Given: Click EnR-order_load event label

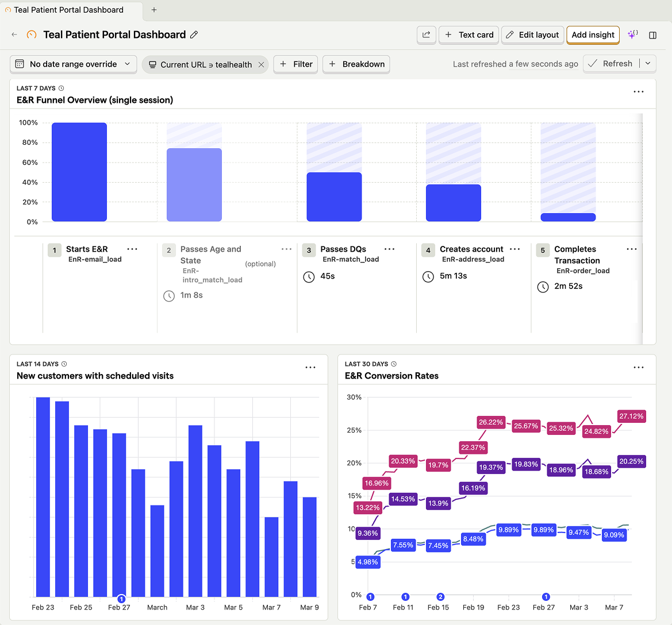Looking at the screenshot, I should click(x=583, y=271).
